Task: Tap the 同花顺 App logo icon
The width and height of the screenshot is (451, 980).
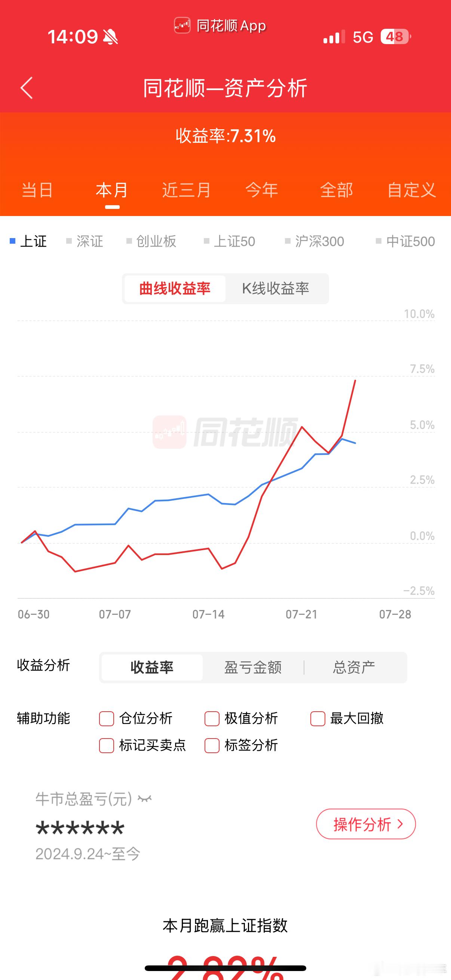Action: click(182, 25)
